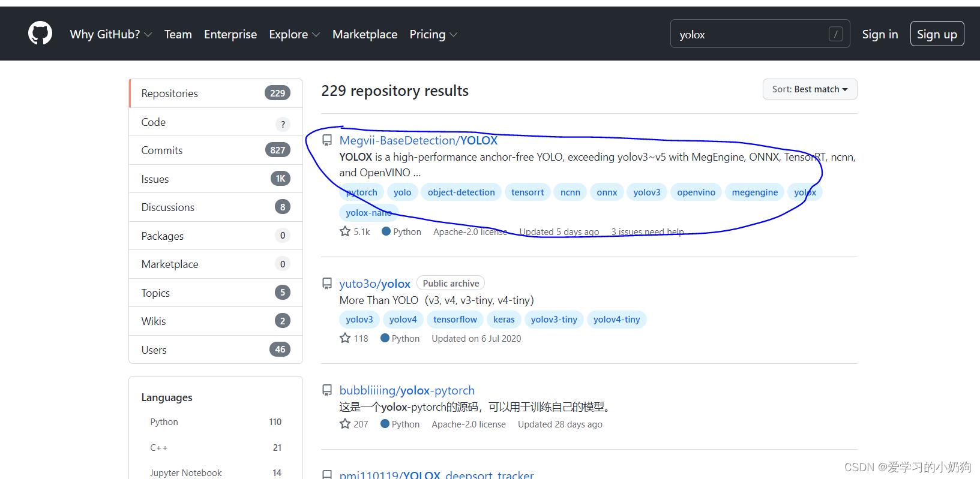Filter by C++ language
The width and height of the screenshot is (980, 479).
click(215, 448)
